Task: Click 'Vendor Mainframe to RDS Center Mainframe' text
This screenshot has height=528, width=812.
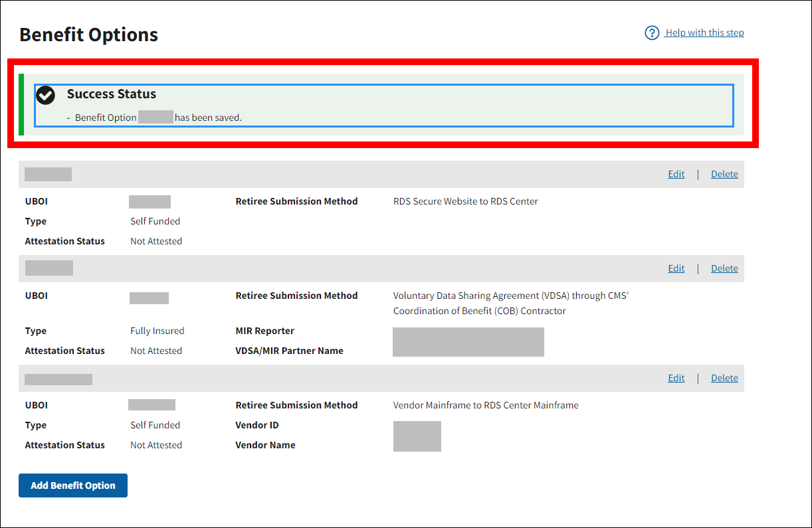Action: click(x=486, y=405)
